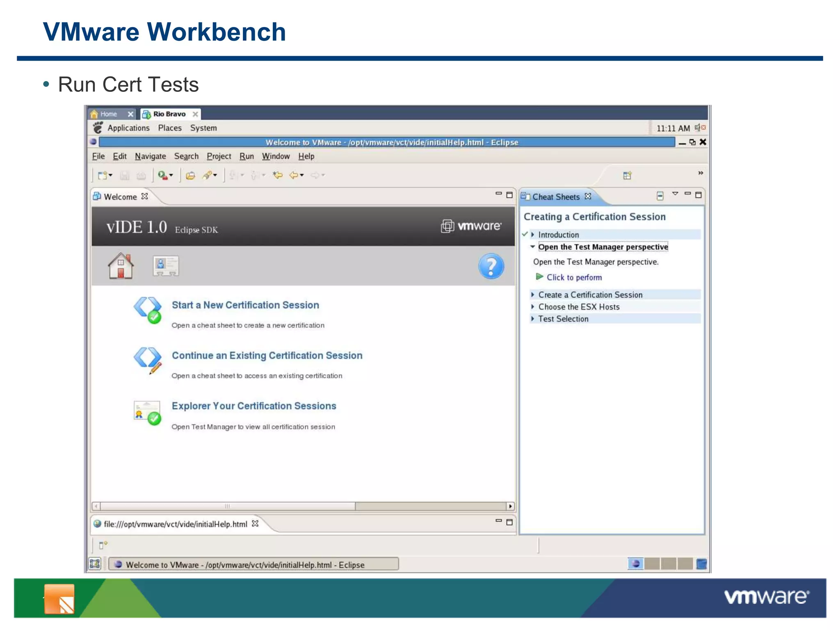Select the Rio Bravo VM tab
Screen dimensions: 840x630
coord(169,114)
